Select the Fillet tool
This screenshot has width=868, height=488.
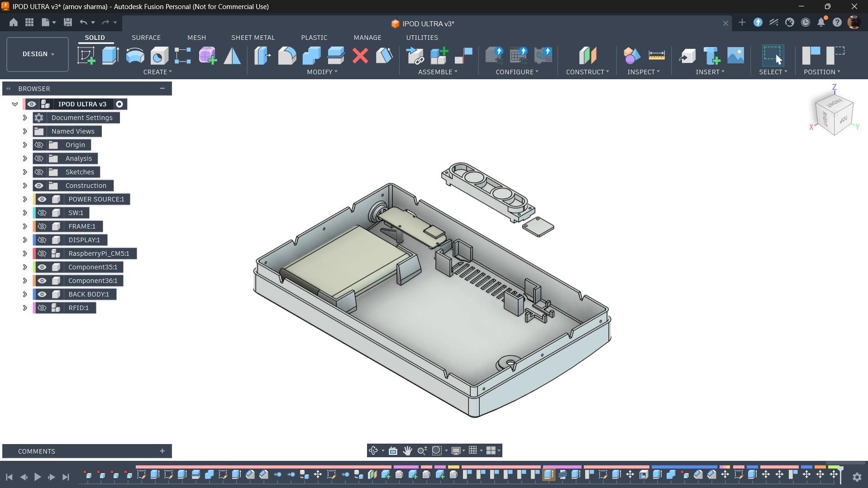[x=287, y=56]
